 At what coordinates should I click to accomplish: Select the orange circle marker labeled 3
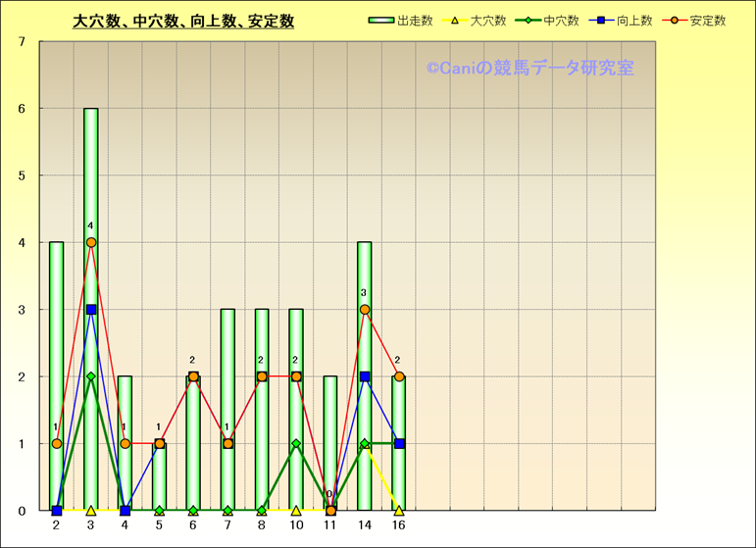tap(365, 309)
